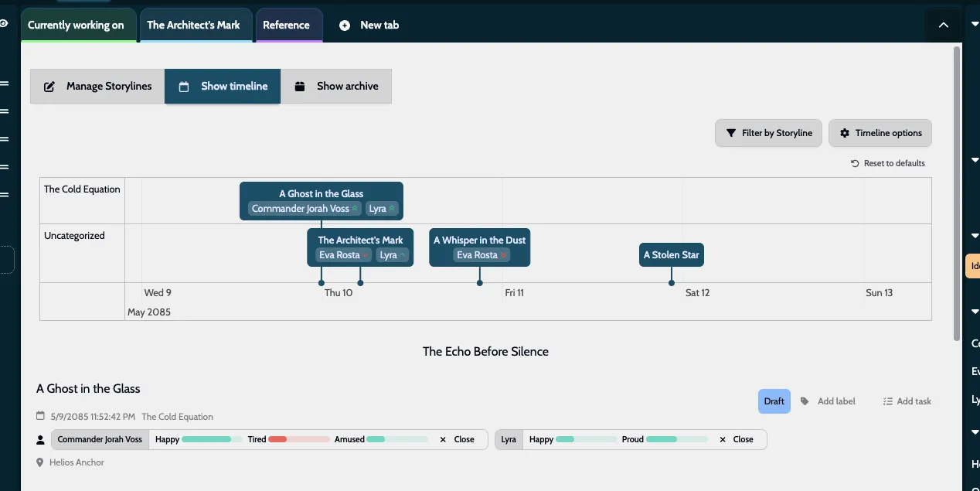The image size is (980, 491).
Task: Click Reset to defaults
Action: click(x=887, y=162)
